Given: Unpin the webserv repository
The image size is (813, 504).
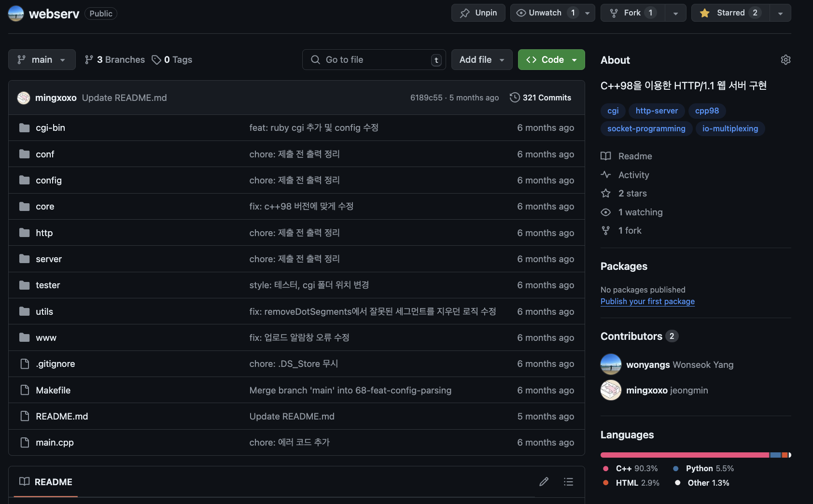Looking at the screenshot, I should [x=478, y=13].
